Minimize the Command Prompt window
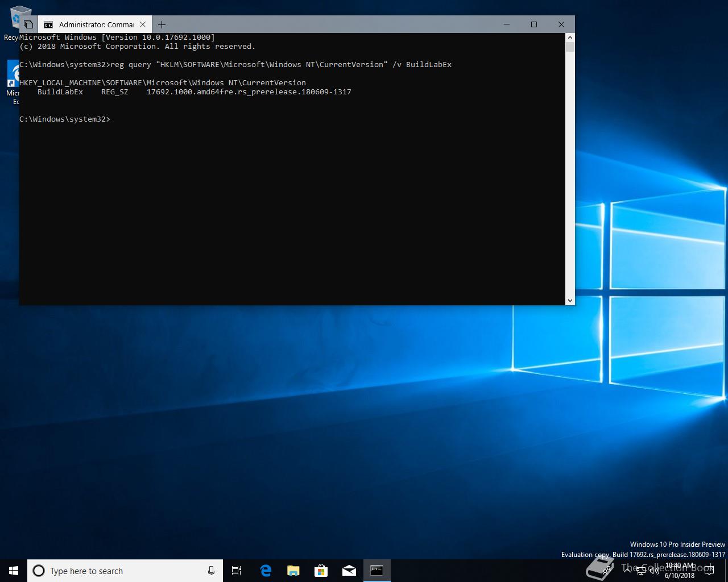 [507, 24]
